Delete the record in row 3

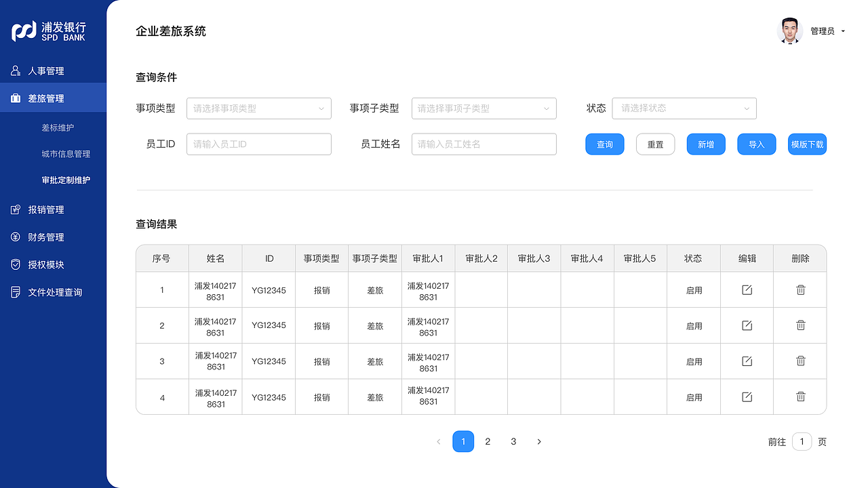click(x=800, y=361)
